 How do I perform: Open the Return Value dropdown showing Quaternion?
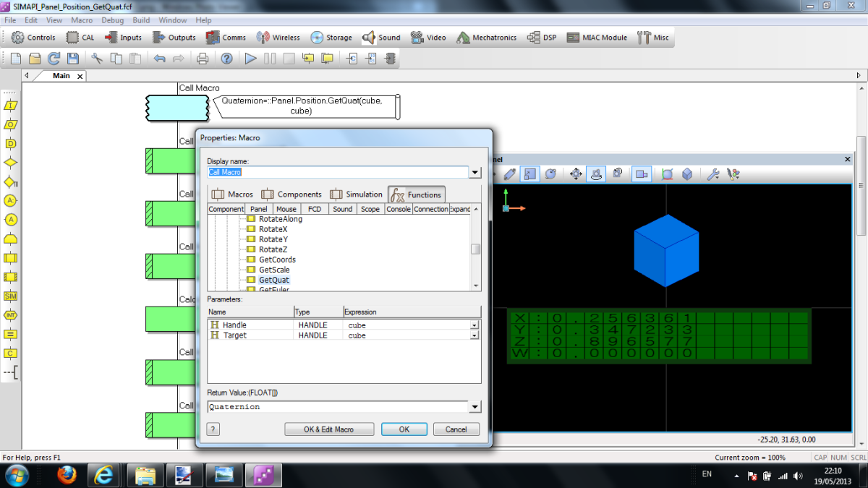[x=475, y=406]
